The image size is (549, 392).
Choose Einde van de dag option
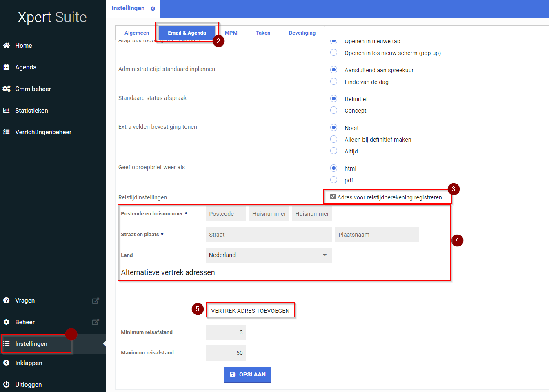point(334,82)
